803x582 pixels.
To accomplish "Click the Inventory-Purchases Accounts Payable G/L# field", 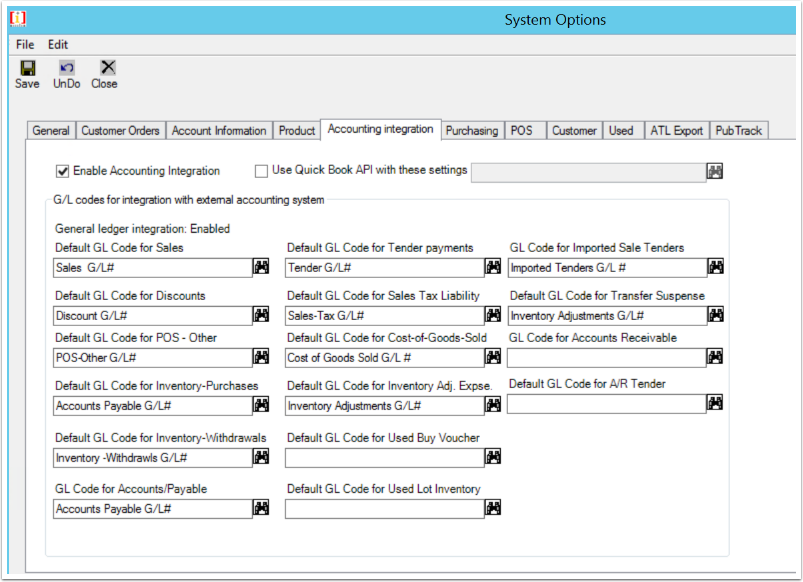I will (x=153, y=406).
